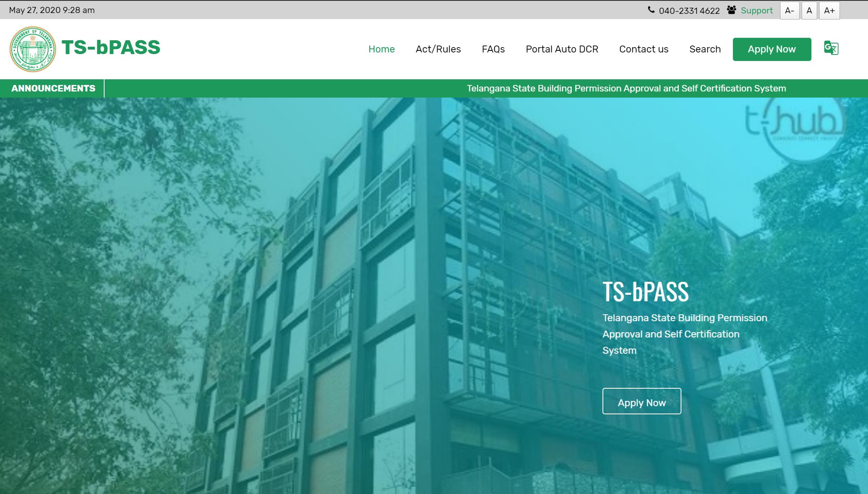
Task: Click the date May 27, 2020 9:28 am
Action: pos(52,10)
